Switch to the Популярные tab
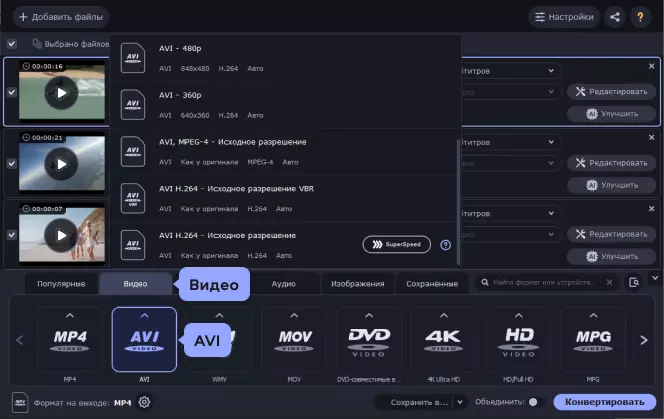The width and height of the screenshot is (664, 419). click(x=61, y=284)
